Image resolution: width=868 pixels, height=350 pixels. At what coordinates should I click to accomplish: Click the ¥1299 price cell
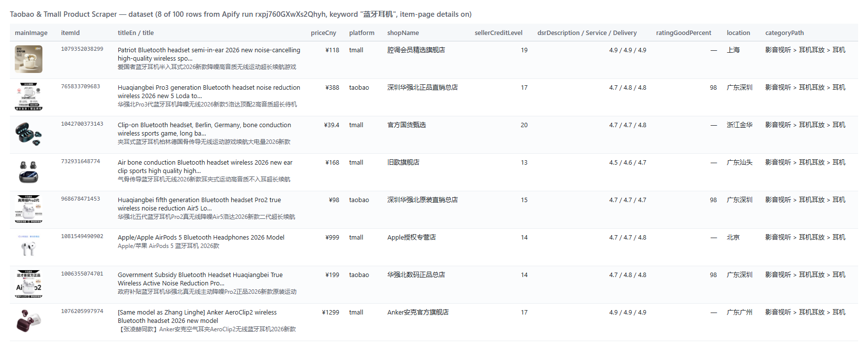330,313
